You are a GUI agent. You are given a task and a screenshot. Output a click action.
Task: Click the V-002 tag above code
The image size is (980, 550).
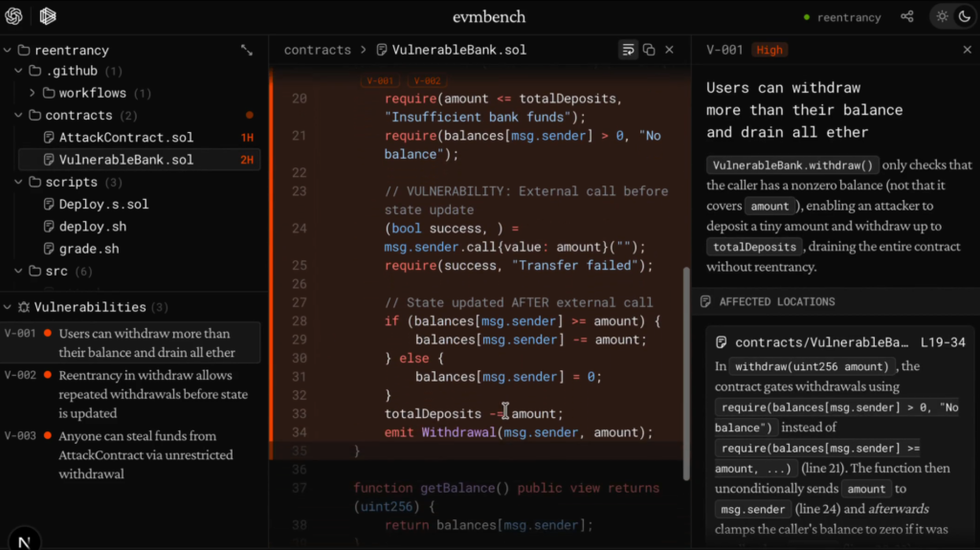pyautogui.click(x=428, y=80)
